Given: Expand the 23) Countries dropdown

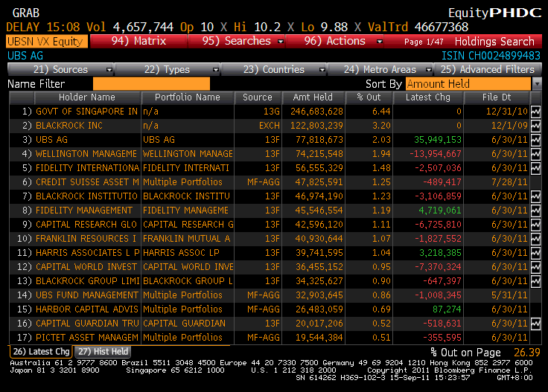Looking at the screenshot, I should [x=322, y=70].
